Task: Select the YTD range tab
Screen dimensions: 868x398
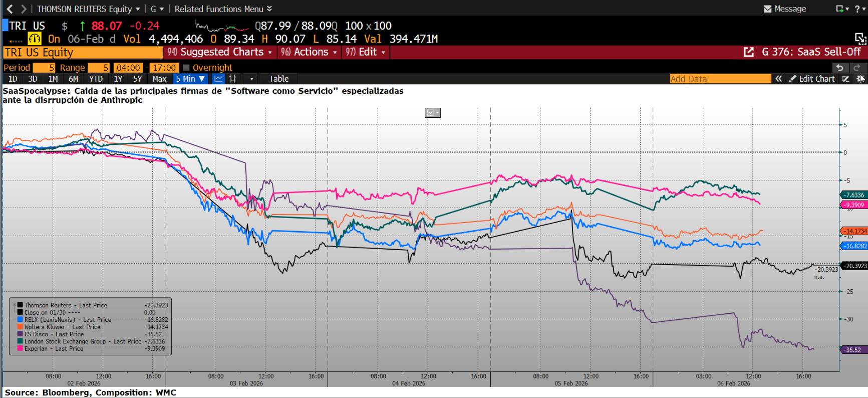Action: click(x=96, y=79)
